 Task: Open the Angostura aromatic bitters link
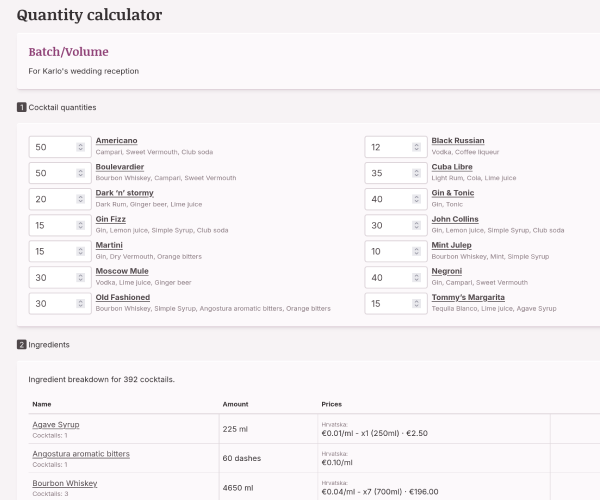(x=81, y=454)
